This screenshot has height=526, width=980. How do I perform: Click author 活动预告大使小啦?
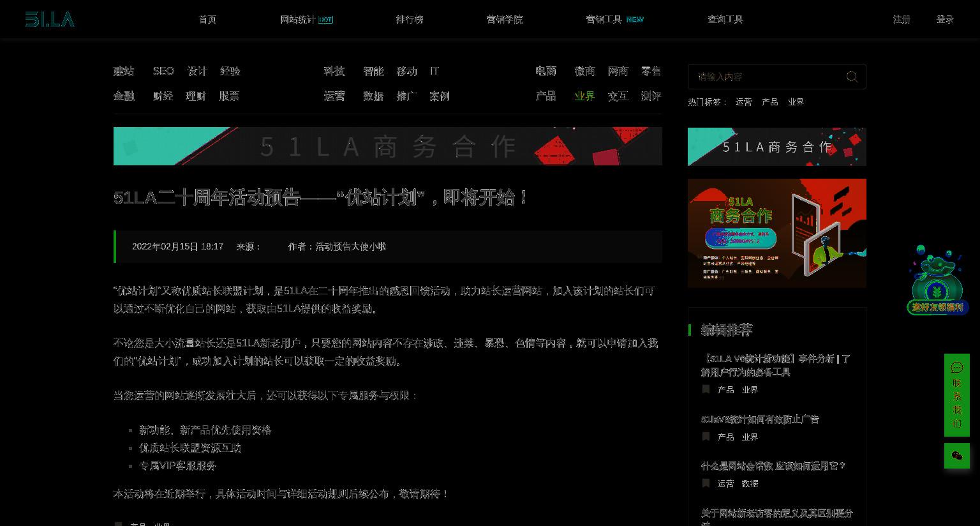coord(351,246)
